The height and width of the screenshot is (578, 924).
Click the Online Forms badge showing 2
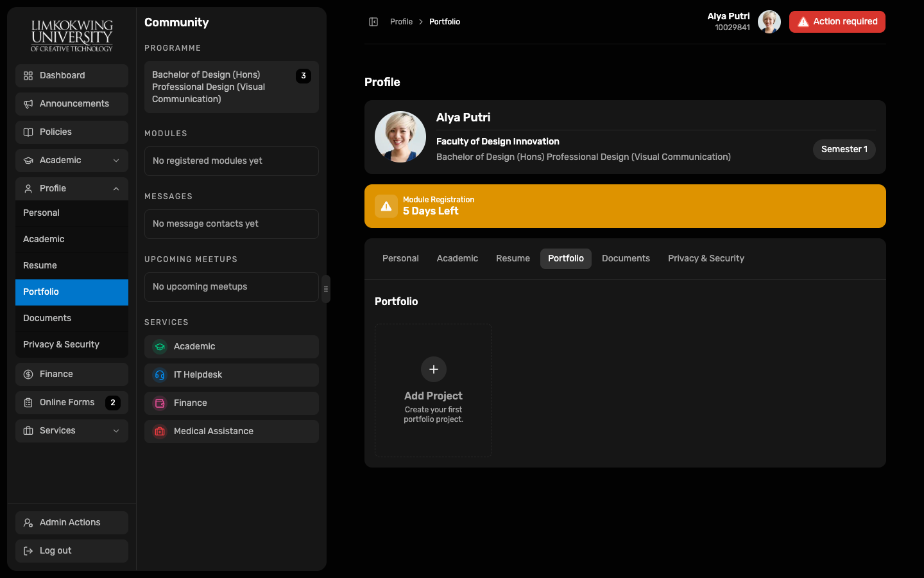point(113,403)
